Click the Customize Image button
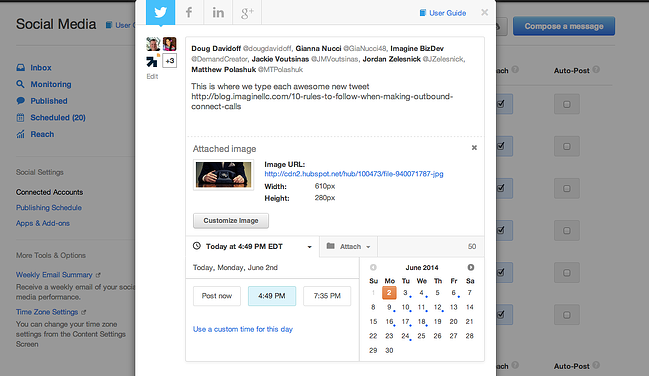 [x=231, y=221]
